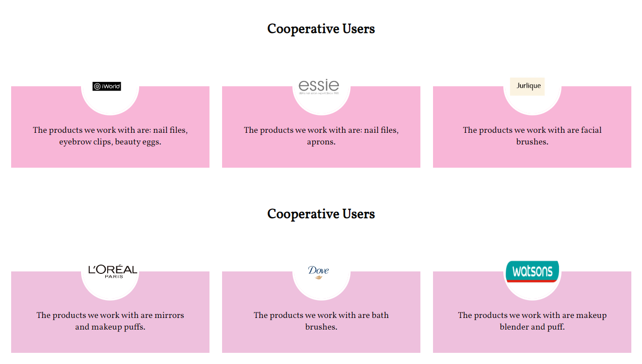The width and height of the screenshot is (642, 364).
Task: Click the nail files, aprons description text
Action: [x=321, y=136]
